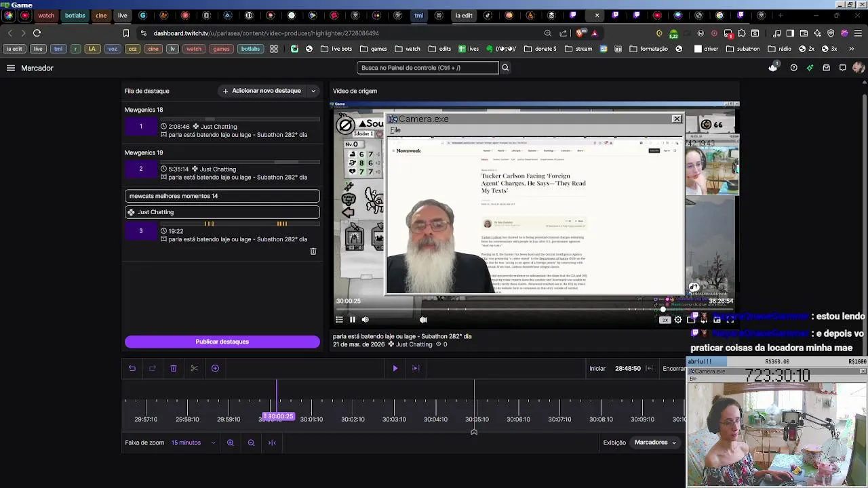
Task: Focus the Busca no Painel de controle search box
Action: 428,68
